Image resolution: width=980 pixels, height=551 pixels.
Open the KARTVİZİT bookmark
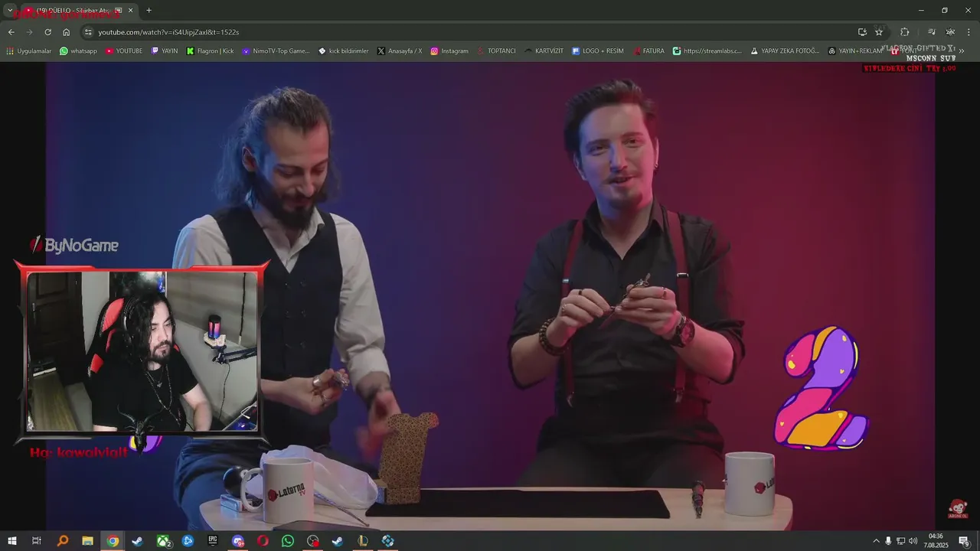544,51
